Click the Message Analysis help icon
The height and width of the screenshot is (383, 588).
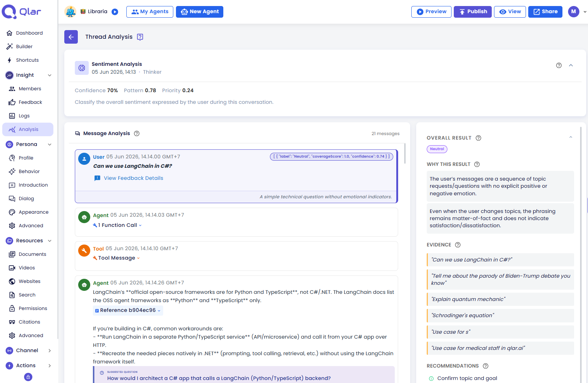coord(137,133)
